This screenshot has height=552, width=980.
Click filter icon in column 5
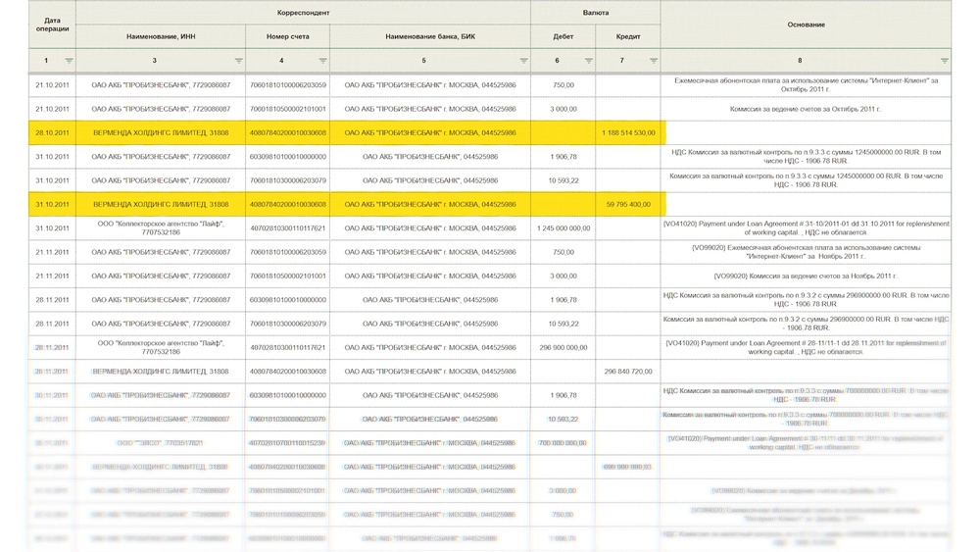coord(523,61)
